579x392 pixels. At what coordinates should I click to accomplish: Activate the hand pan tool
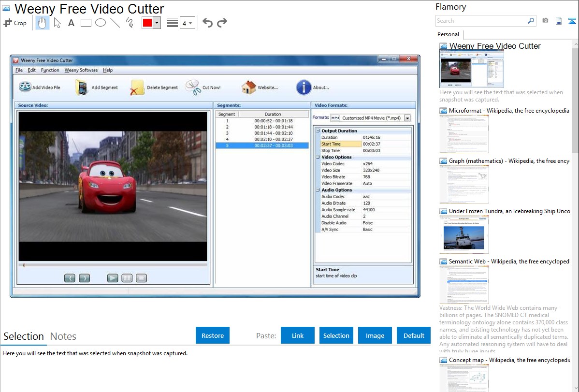(x=43, y=23)
